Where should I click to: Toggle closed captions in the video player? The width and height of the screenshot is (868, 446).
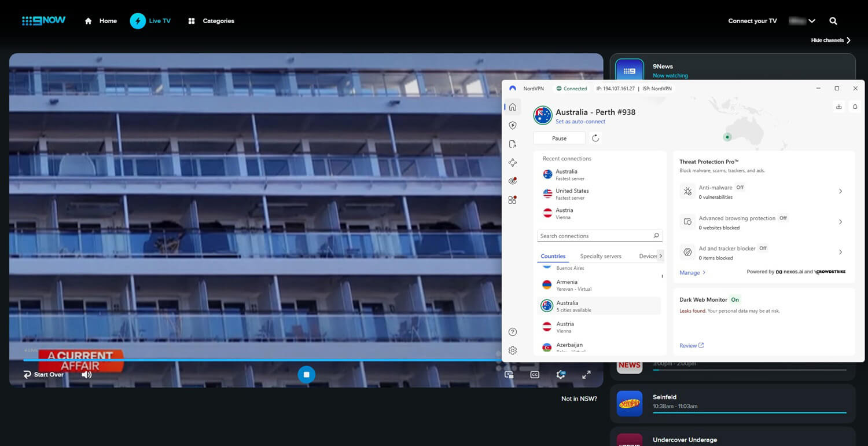534,374
